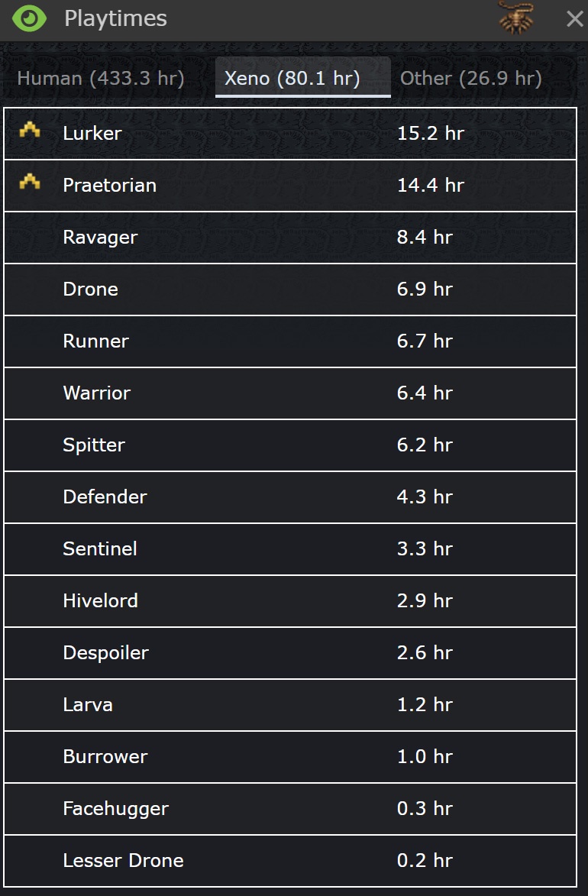Image resolution: width=588 pixels, height=896 pixels.
Task: Select the Sentinel entry
Action: 290,549
